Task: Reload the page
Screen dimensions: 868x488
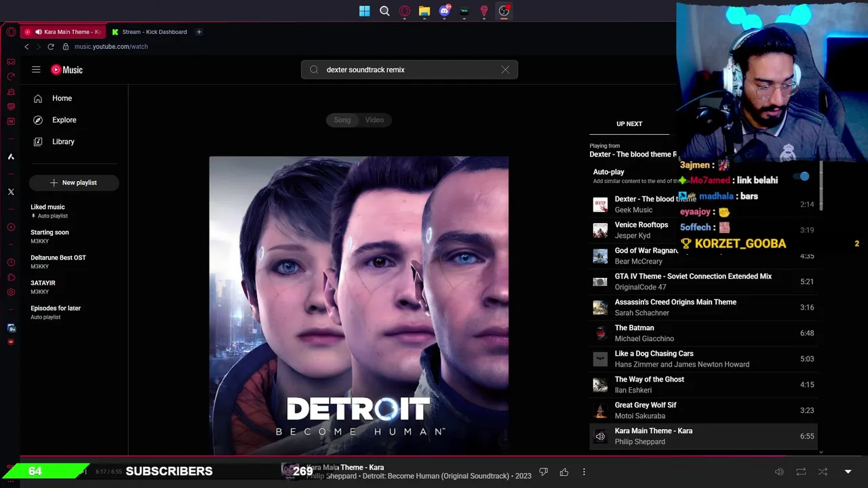Action: point(51,47)
